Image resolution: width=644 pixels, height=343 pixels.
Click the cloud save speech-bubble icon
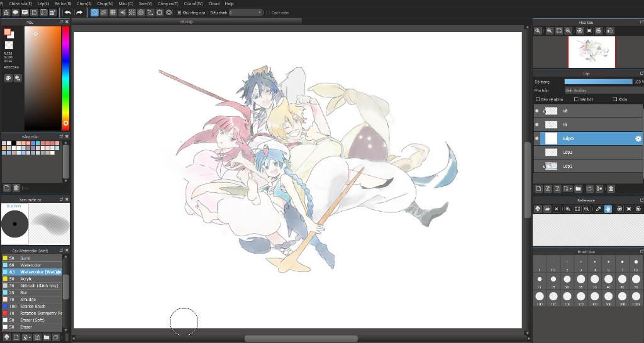click(x=15, y=13)
